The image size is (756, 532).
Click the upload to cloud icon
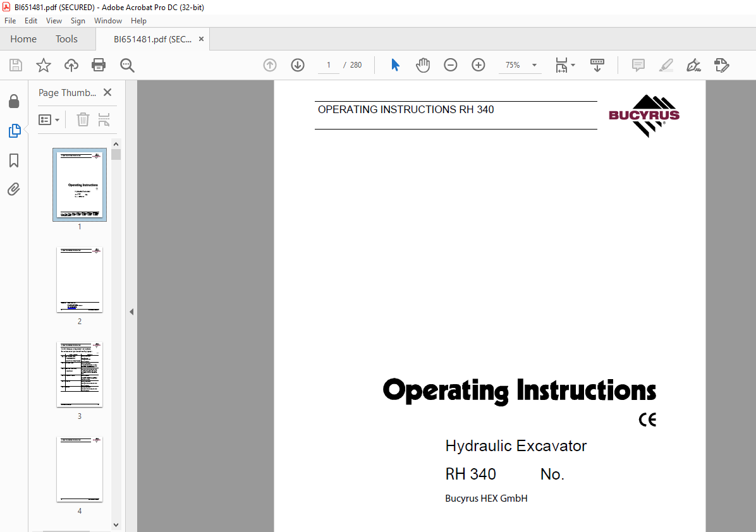[71, 65]
